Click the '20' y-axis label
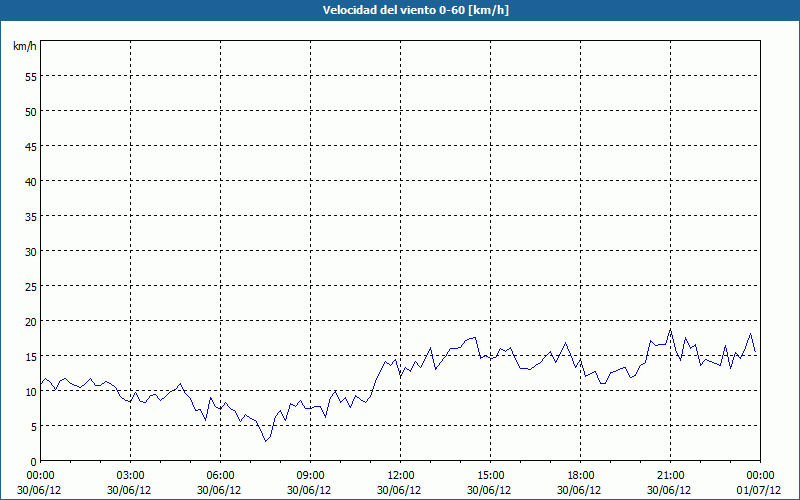This screenshot has width=800, height=500. pos(31,322)
